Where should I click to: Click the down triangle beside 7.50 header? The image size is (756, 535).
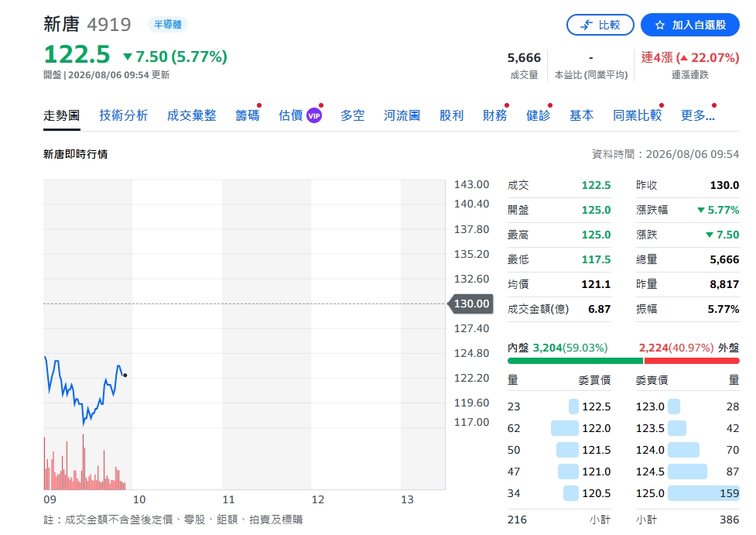[128, 57]
